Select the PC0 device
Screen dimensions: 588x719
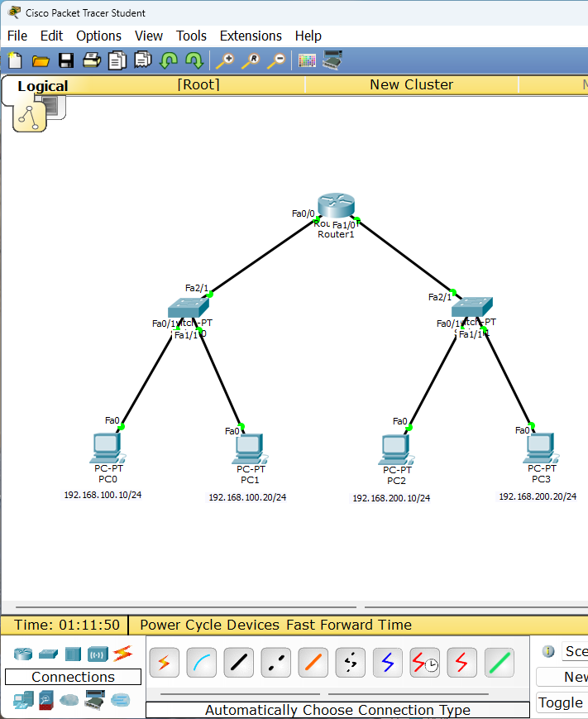point(108,448)
